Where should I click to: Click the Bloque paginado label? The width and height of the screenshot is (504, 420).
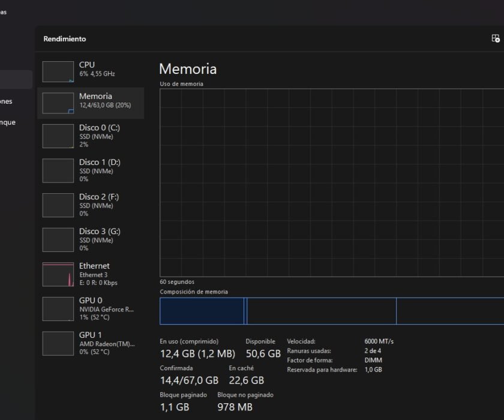pos(183,395)
